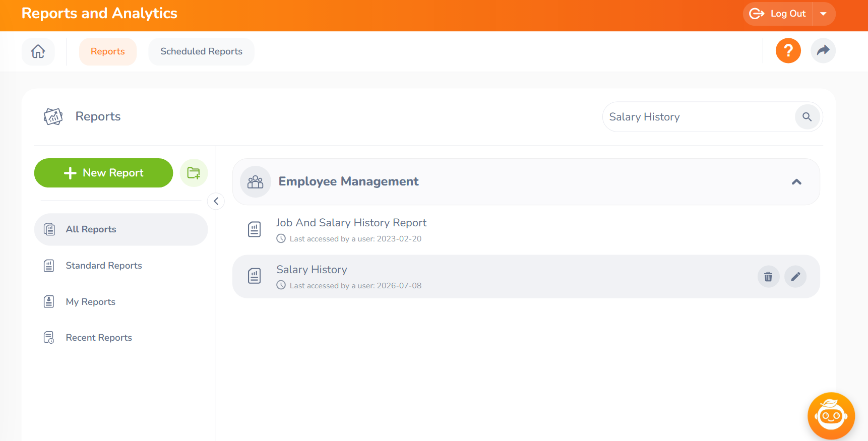Focus the Salary History search field
This screenshot has height=441, width=868.
click(699, 117)
